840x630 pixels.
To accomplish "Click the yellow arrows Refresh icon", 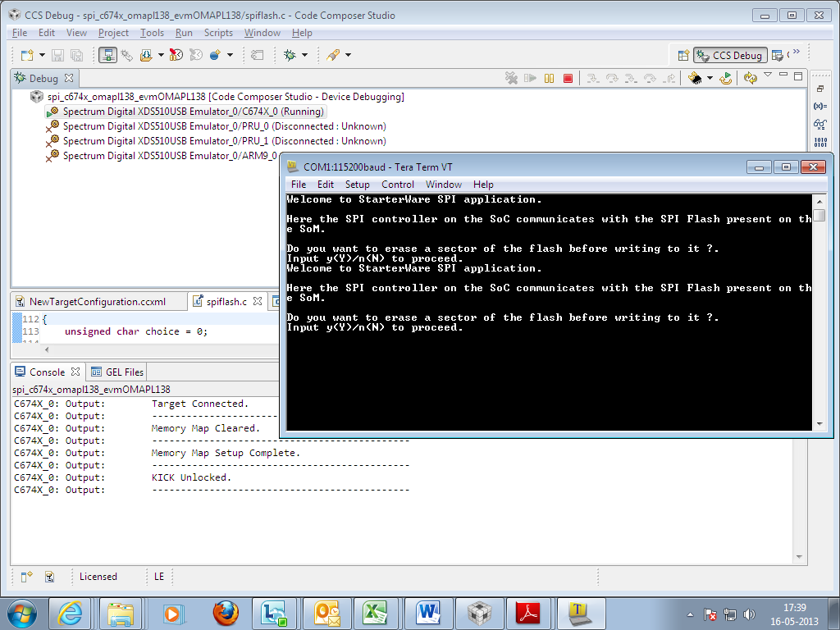I will [x=750, y=79].
